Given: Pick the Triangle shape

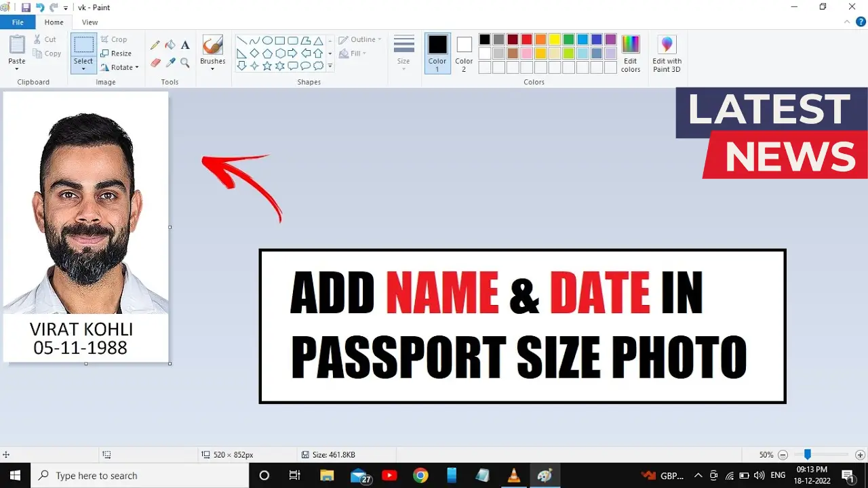Looking at the screenshot, I should (318, 41).
